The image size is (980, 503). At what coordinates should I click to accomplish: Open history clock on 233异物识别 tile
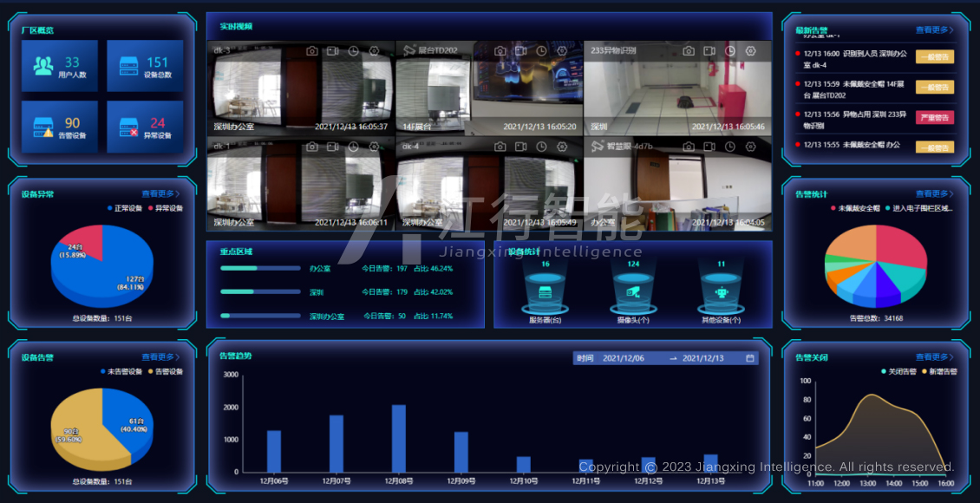click(x=729, y=50)
